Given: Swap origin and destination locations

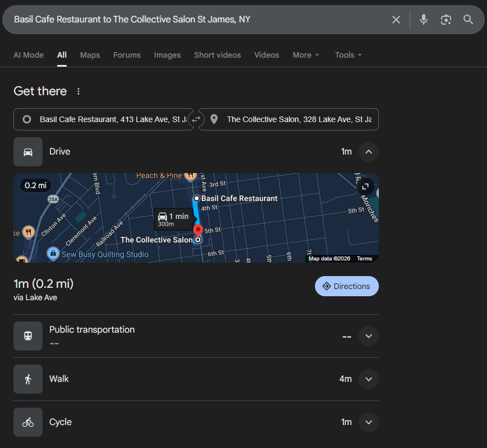Looking at the screenshot, I should click(196, 119).
